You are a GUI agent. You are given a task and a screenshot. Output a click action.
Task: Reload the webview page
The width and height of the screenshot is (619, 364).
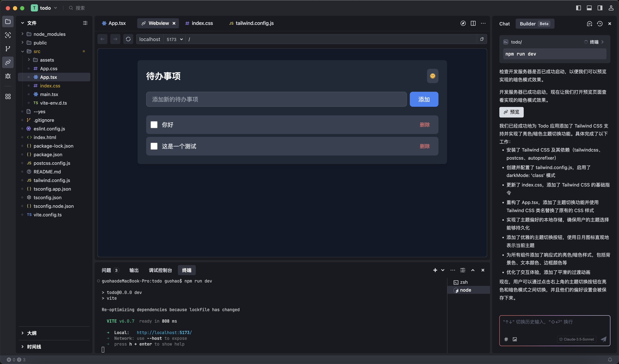pyautogui.click(x=128, y=39)
